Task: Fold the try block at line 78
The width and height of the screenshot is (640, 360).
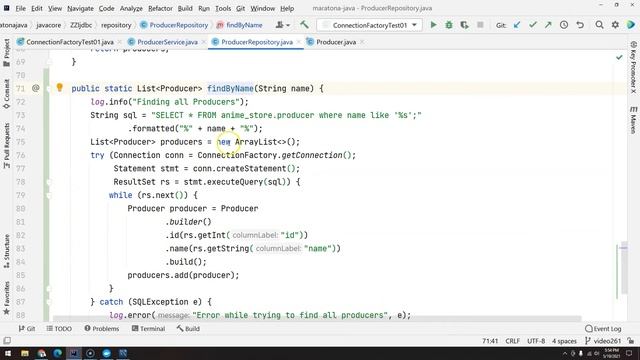Action: click(x=49, y=182)
